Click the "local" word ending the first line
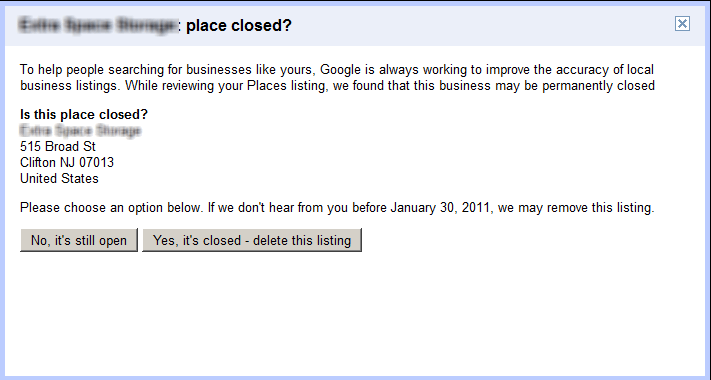Viewport: 711px width, 380px height. pyautogui.click(x=640, y=70)
